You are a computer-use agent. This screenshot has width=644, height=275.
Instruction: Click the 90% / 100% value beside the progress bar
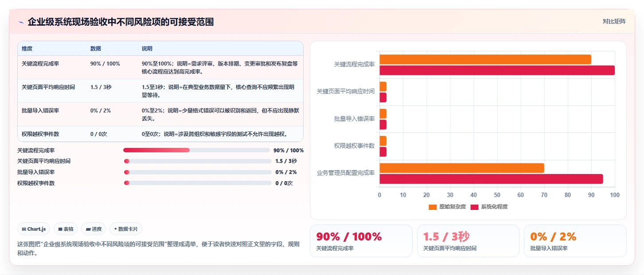pyautogui.click(x=289, y=151)
